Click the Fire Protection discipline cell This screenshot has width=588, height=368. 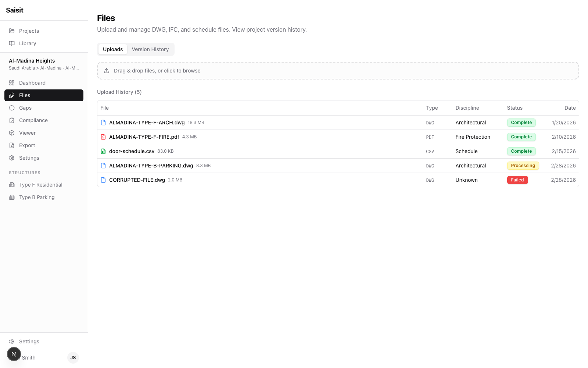click(x=473, y=137)
